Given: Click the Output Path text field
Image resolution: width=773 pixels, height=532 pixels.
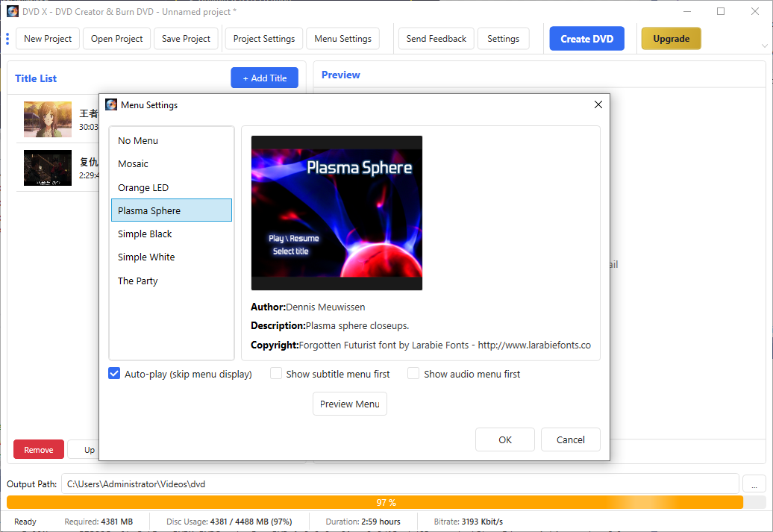Looking at the screenshot, I should click(400, 484).
